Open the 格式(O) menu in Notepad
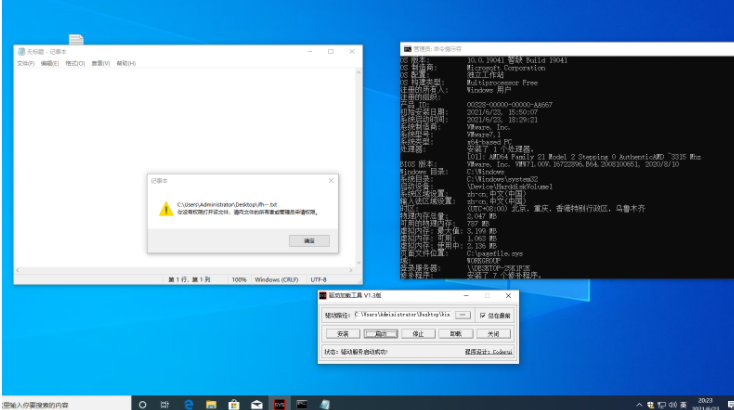The width and height of the screenshot is (734, 410). (75, 63)
